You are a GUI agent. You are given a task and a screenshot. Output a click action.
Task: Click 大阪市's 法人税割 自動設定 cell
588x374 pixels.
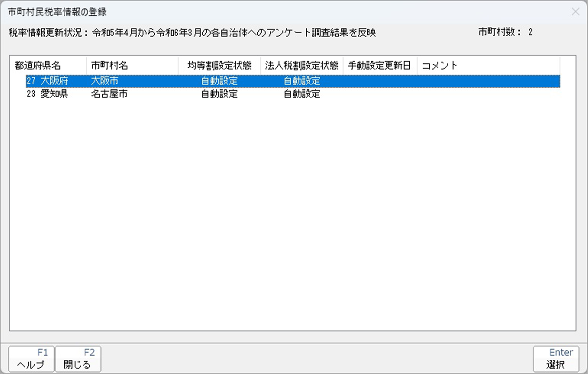coord(302,81)
